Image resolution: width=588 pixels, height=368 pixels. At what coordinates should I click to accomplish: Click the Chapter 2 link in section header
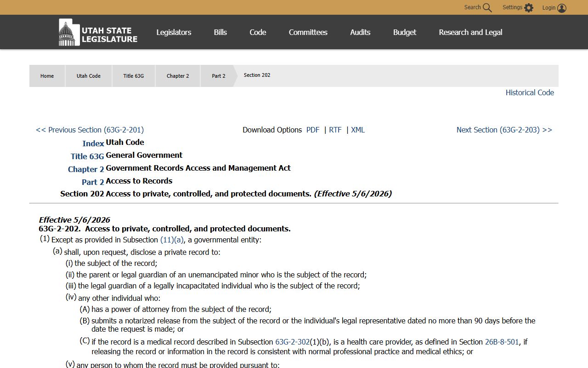pos(86,169)
